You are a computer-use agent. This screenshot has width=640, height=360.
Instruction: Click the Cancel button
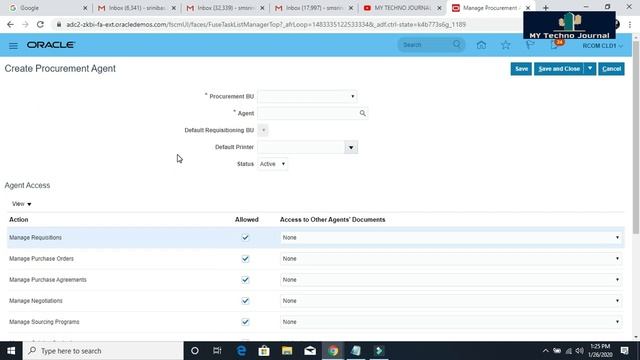click(611, 69)
